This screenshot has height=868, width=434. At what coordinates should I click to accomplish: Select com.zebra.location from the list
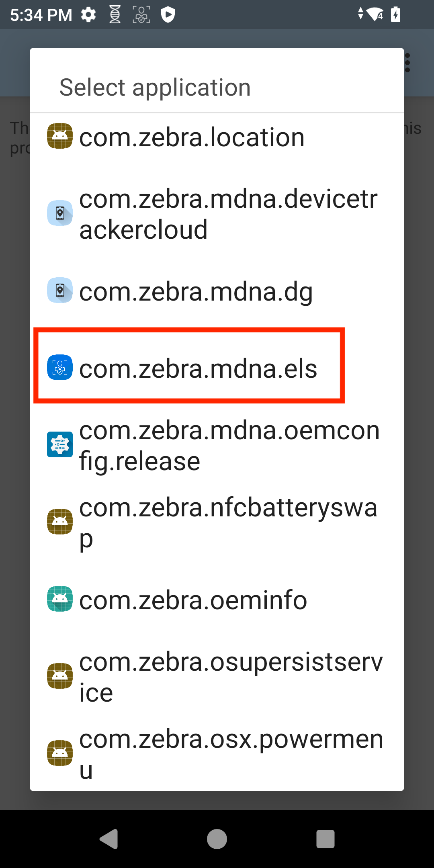pyautogui.click(x=192, y=137)
